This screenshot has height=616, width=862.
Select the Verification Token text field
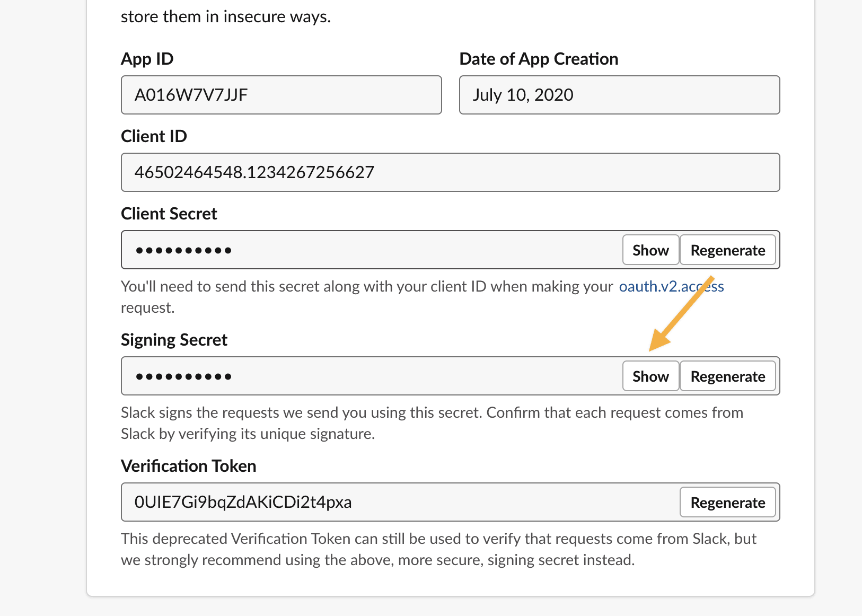(400, 502)
